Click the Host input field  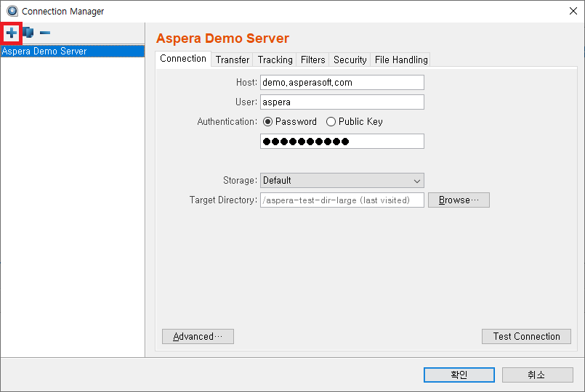[x=342, y=82]
